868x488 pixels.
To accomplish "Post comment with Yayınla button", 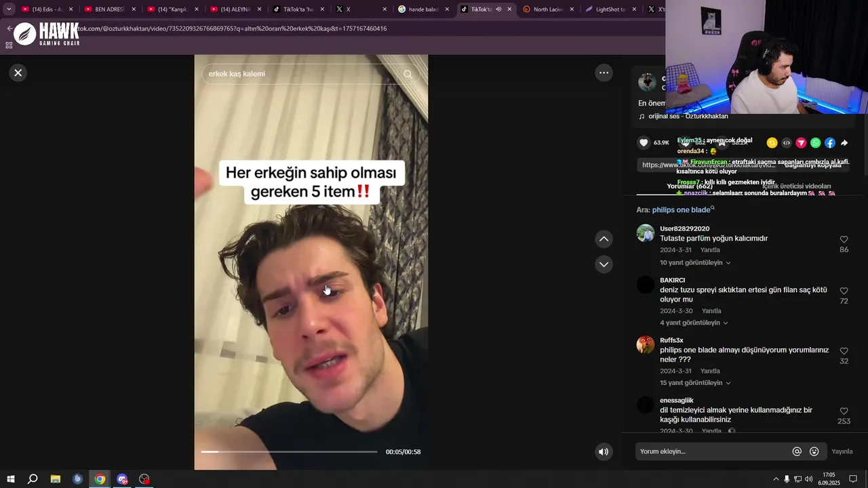I will pos(842,451).
